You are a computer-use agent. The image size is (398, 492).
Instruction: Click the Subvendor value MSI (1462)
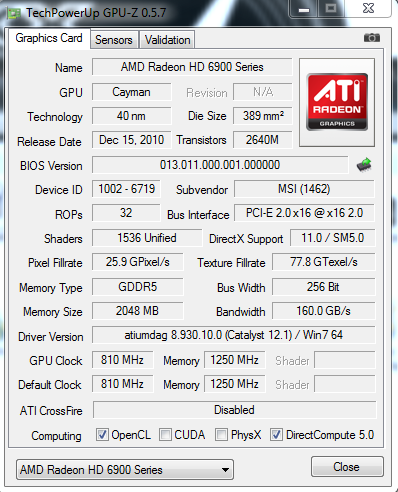(x=304, y=189)
